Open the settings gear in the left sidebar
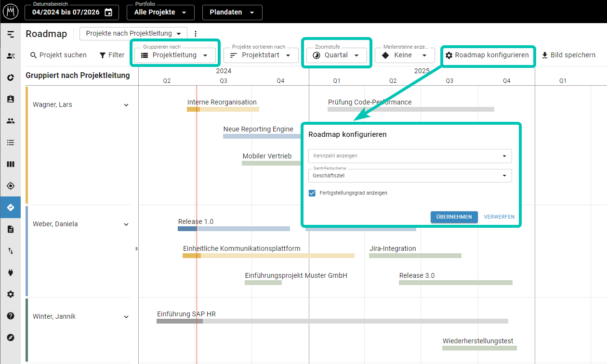The image size is (607, 364). (11, 294)
